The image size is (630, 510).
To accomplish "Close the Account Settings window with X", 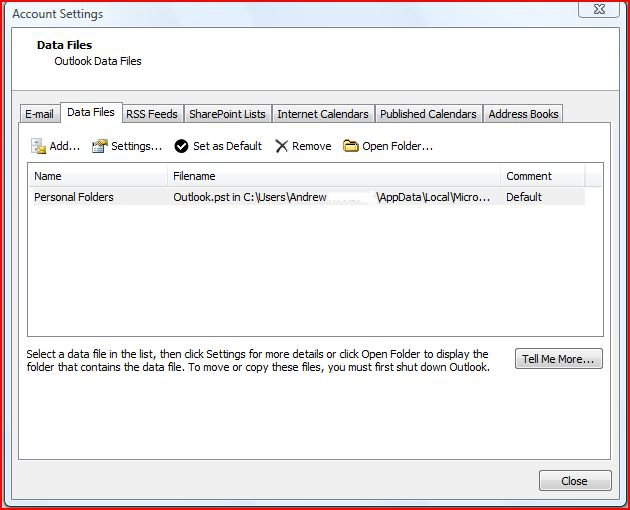I will tap(599, 9).
